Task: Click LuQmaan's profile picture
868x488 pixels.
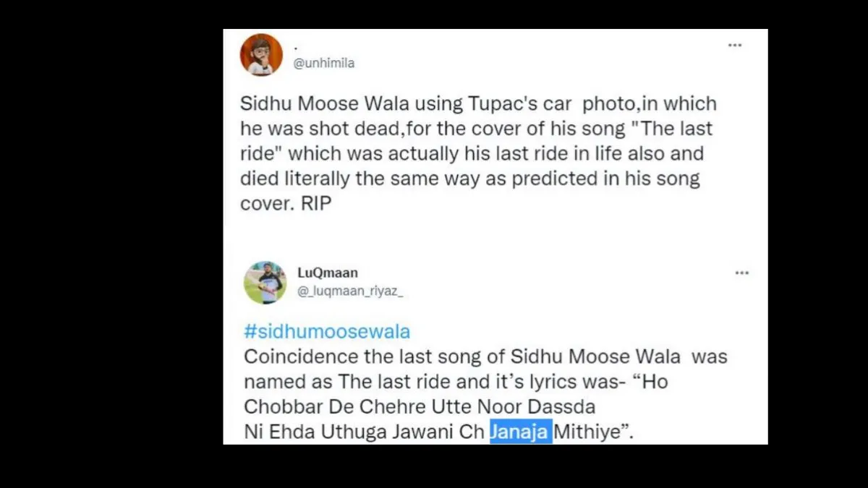Action: coord(265,283)
